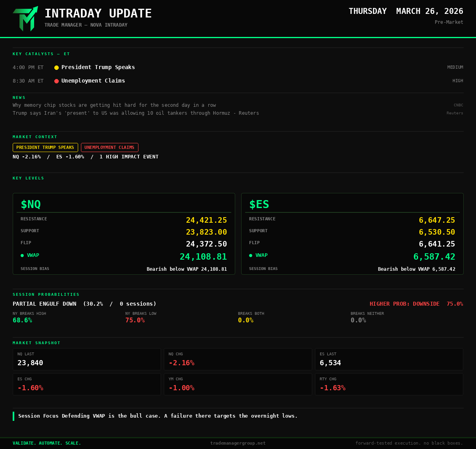
Task: Click the NQ session bias text
Action: tap(187, 269)
